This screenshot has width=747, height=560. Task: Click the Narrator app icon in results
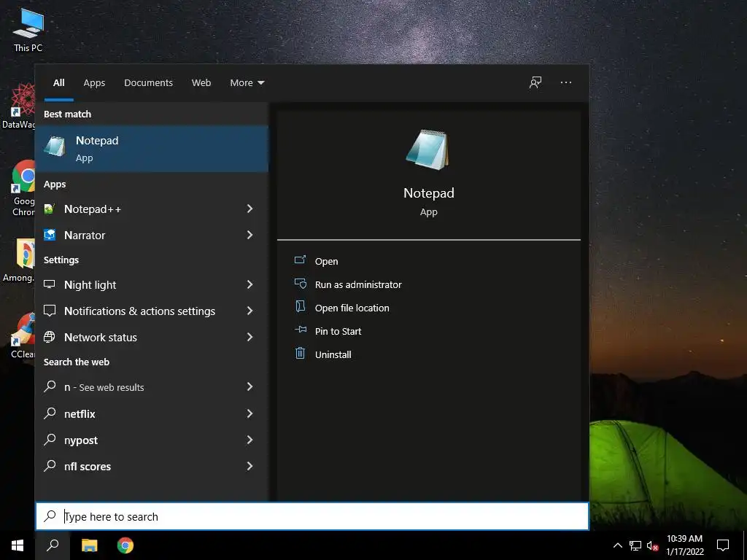pos(50,235)
